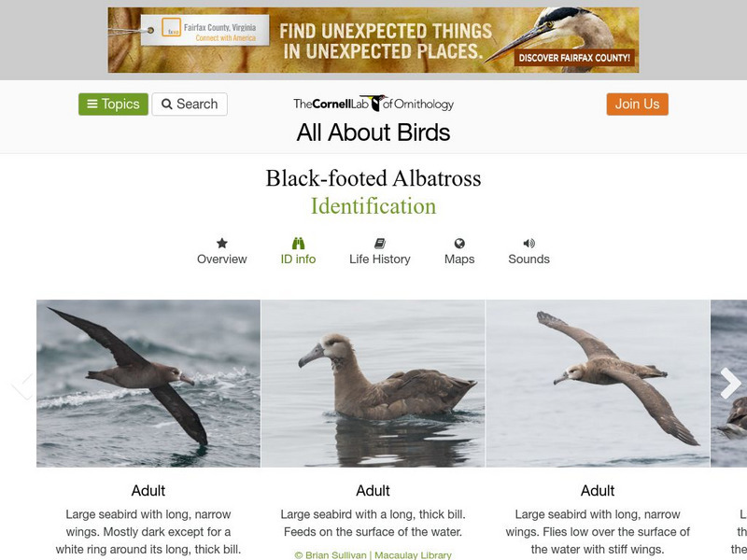Open the Maps tab
Viewport: 747px width, 560px height.
click(x=459, y=259)
